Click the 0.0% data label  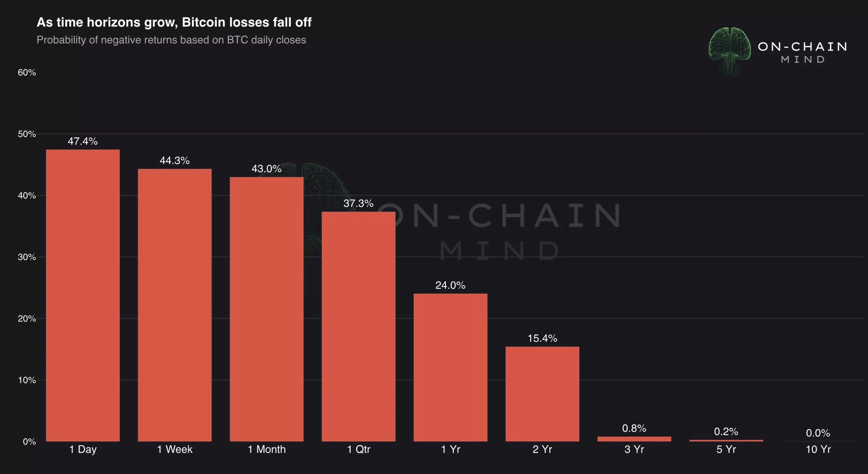(818, 433)
